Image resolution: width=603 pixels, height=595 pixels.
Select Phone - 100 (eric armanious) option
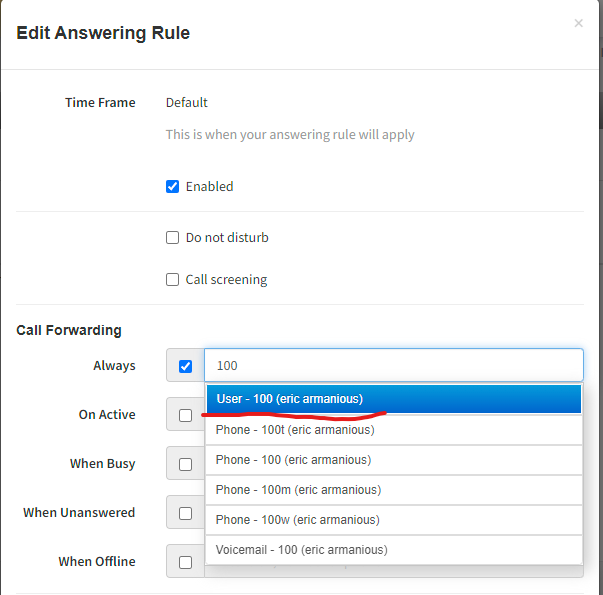(393, 460)
